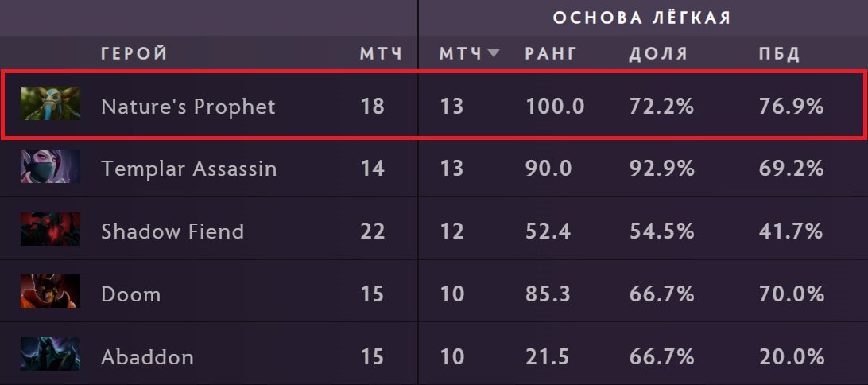Select the Doom hero name
The image size is (868, 385).
(x=130, y=294)
